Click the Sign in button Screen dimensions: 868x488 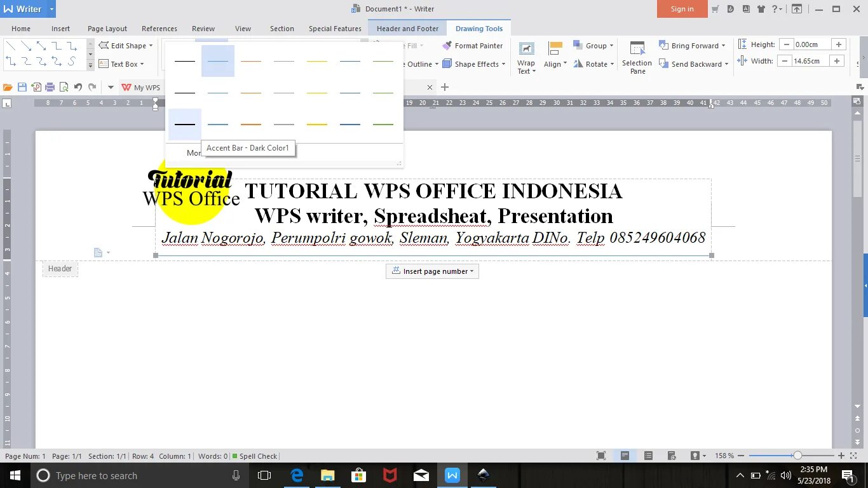tap(682, 9)
